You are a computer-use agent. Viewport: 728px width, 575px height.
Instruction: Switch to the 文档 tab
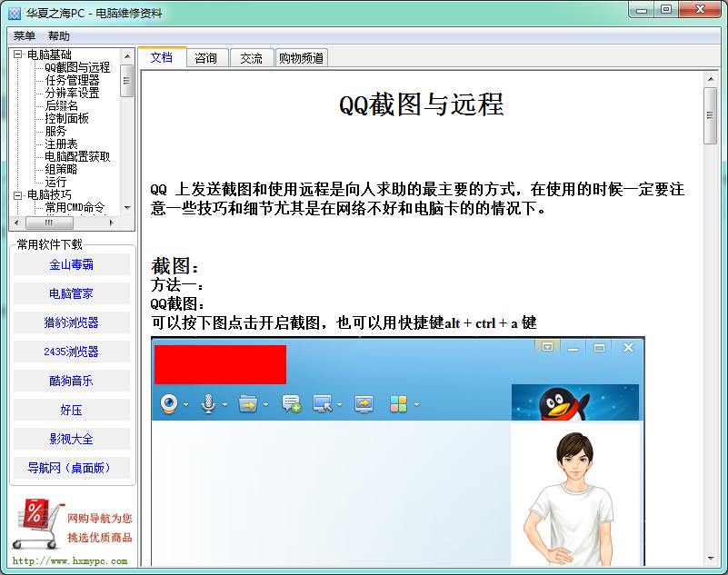[x=162, y=57]
